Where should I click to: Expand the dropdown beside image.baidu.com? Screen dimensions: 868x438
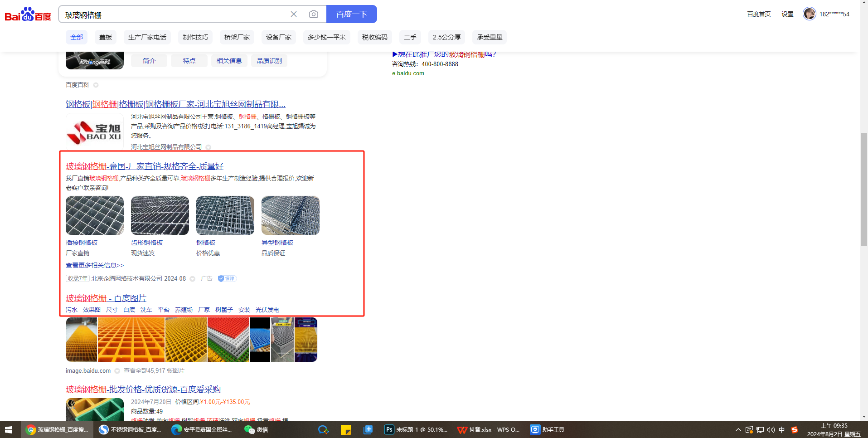coord(117,371)
